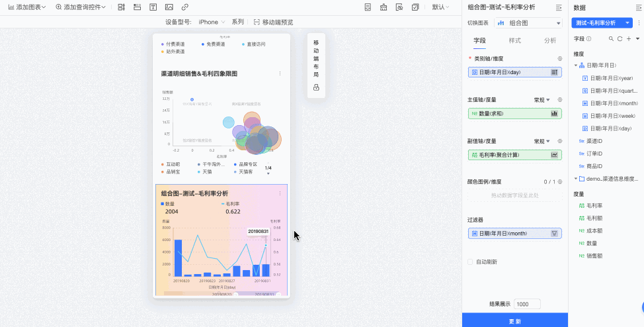
Task: Click sort icon on 日期(年月日)(day) field pill
Action: click(x=555, y=72)
